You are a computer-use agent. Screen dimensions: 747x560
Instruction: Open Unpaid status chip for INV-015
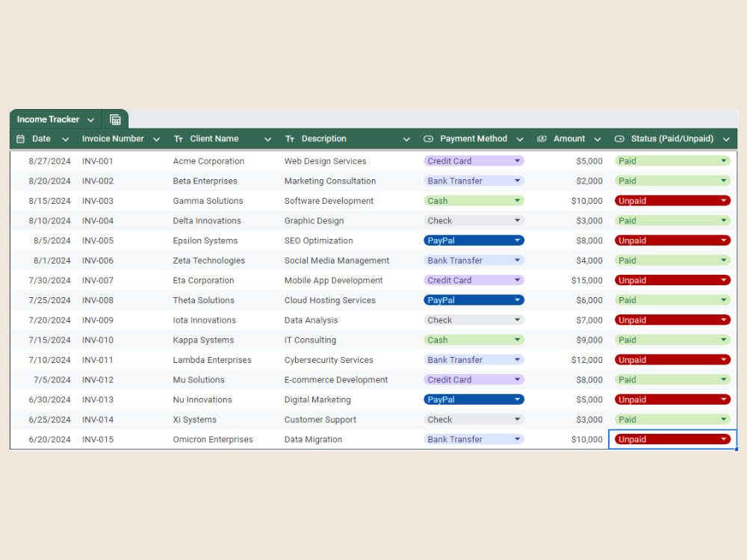673,440
